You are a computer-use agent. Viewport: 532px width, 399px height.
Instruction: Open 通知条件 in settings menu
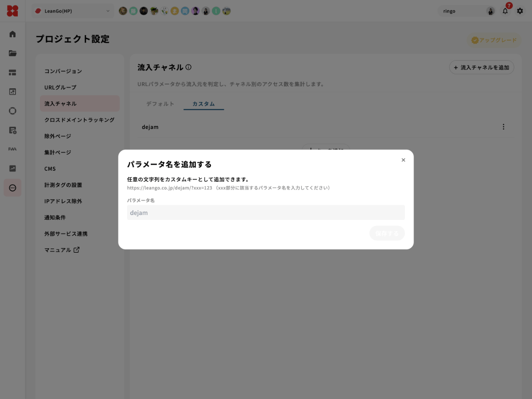pos(55,218)
